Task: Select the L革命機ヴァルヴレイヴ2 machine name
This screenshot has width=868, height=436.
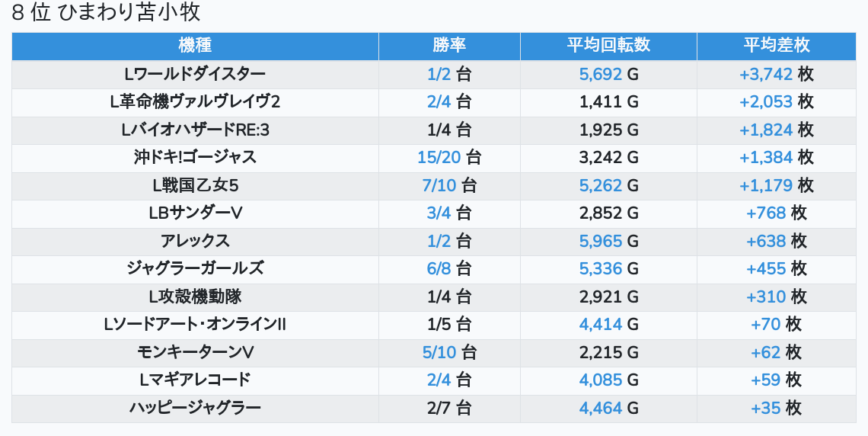Action: click(195, 102)
